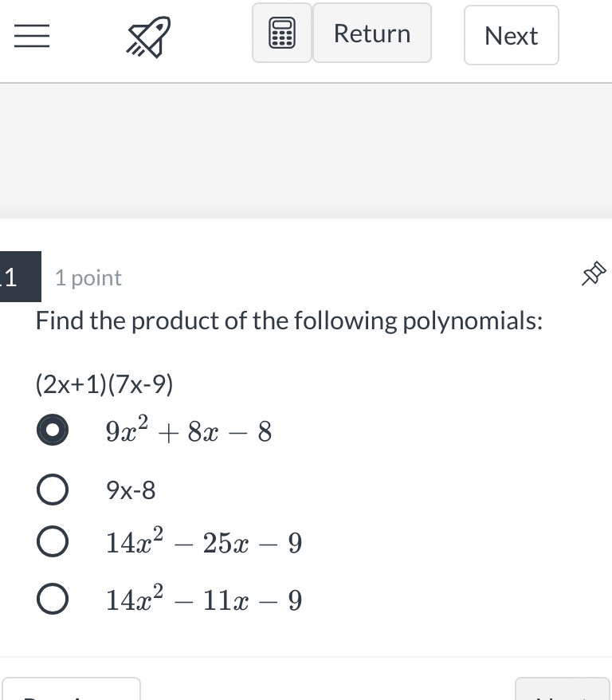Select the answer 14x² − 11x − 9
Screen dimensions: 612x700
point(52,598)
